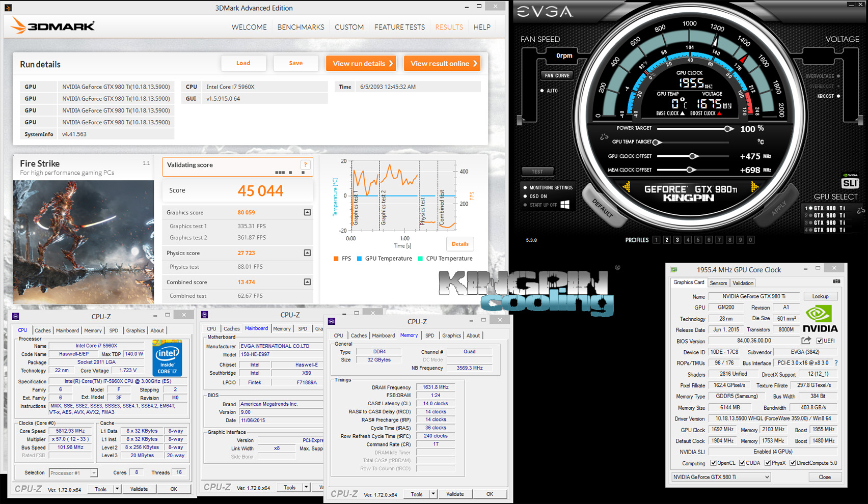
Task: Click the 3DMark logo
Action: (53, 25)
